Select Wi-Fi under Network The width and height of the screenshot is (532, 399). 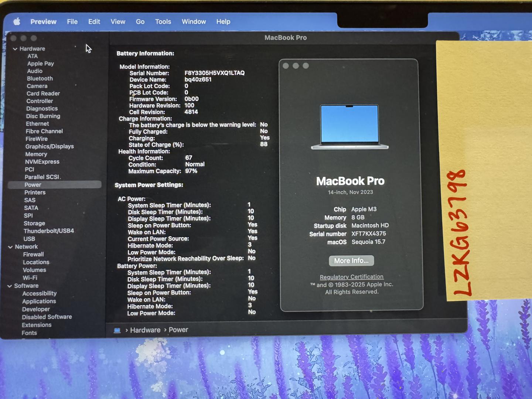(30, 278)
